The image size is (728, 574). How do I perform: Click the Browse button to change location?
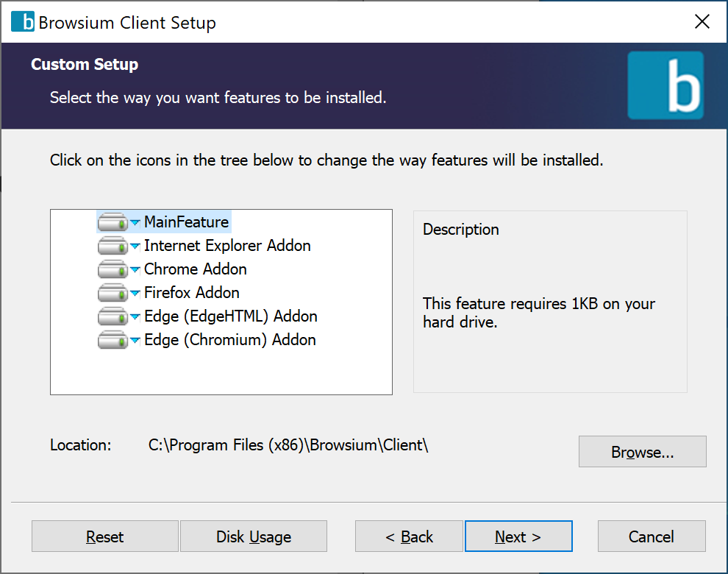[x=642, y=451]
